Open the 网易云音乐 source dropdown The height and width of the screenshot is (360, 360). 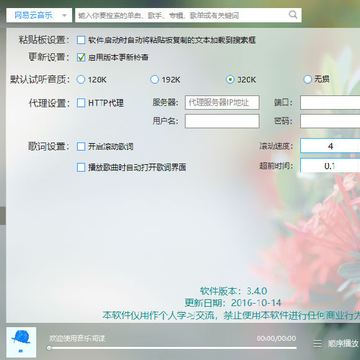pyautogui.click(x=39, y=15)
